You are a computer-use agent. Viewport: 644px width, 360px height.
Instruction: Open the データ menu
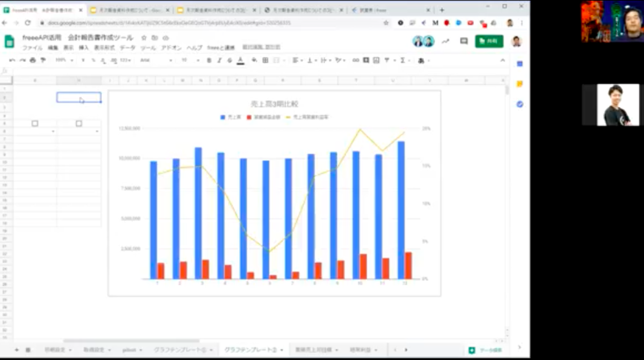click(x=127, y=48)
